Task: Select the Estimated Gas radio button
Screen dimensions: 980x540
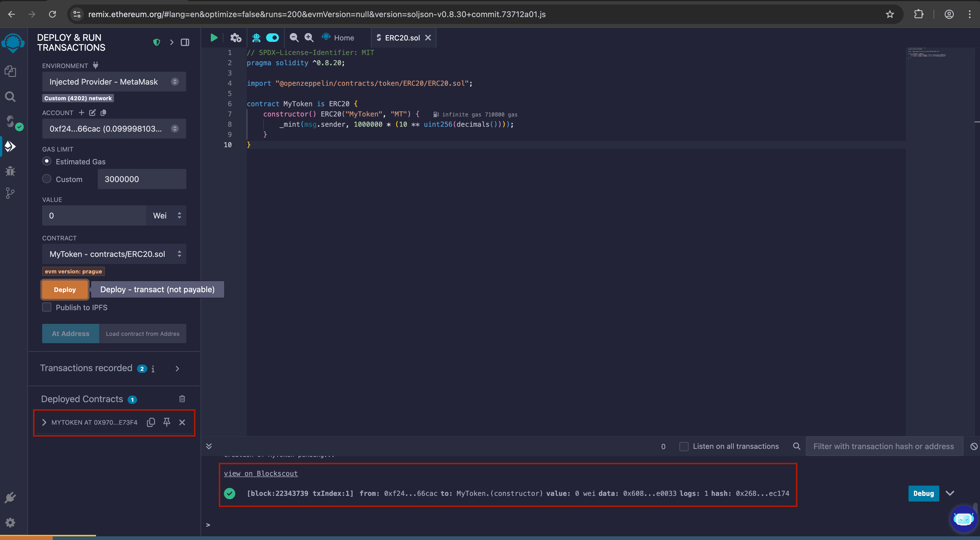Action: (x=47, y=161)
